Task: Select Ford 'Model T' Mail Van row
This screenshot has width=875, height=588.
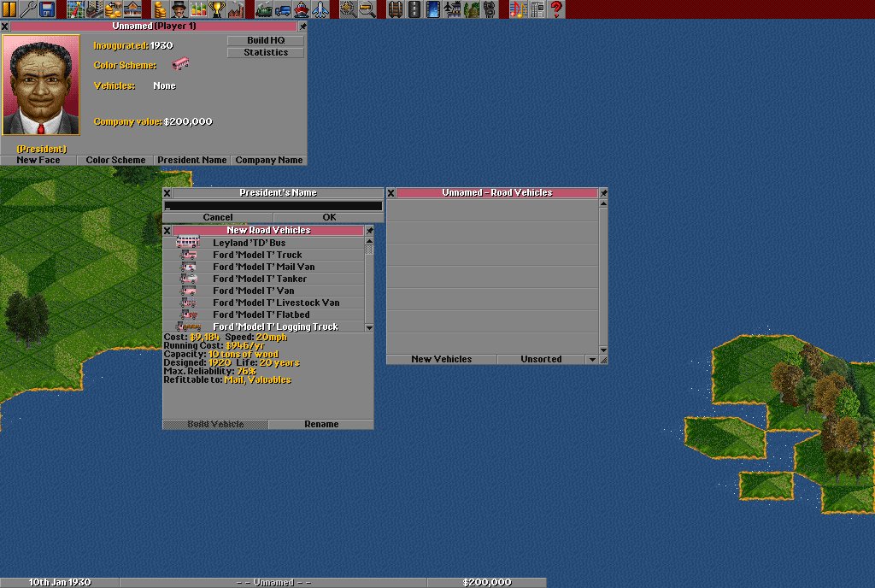Action: [263, 267]
